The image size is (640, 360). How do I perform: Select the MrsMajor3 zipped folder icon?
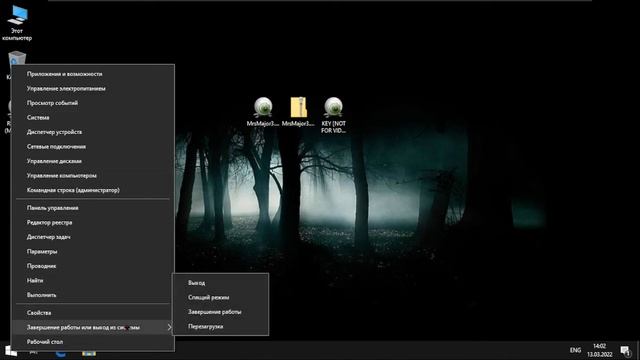(298, 112)
